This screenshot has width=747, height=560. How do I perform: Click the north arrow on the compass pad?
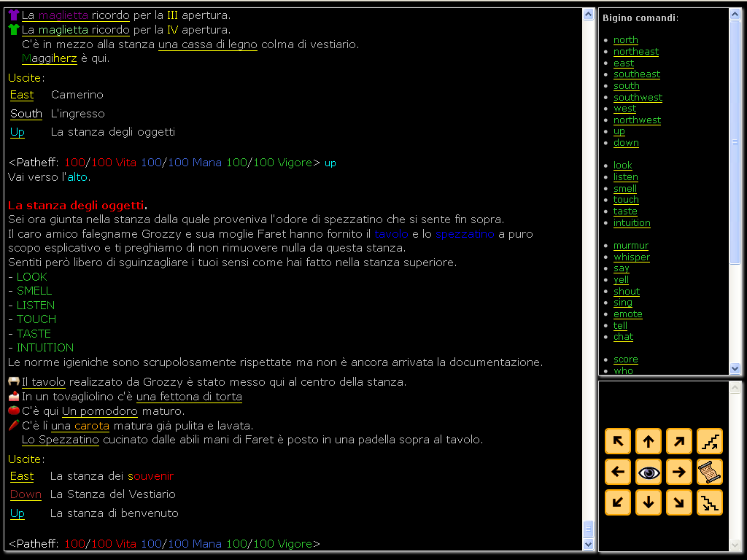648,441
